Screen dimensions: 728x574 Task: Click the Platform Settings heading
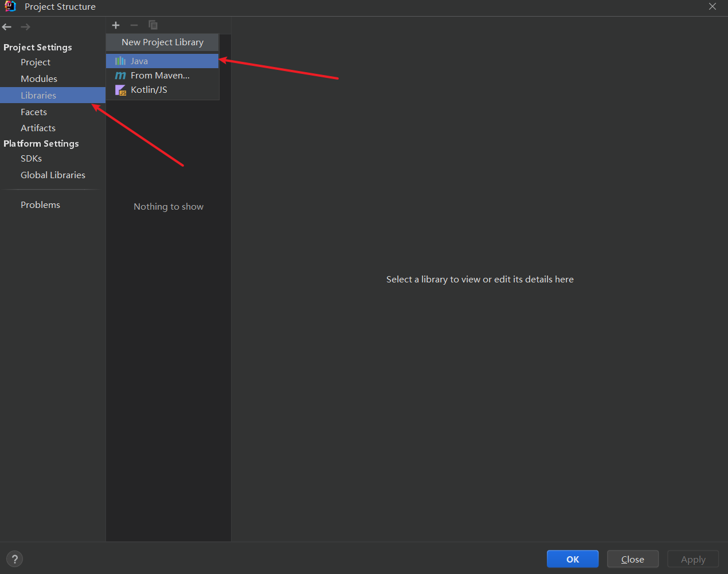click(41, 143)
